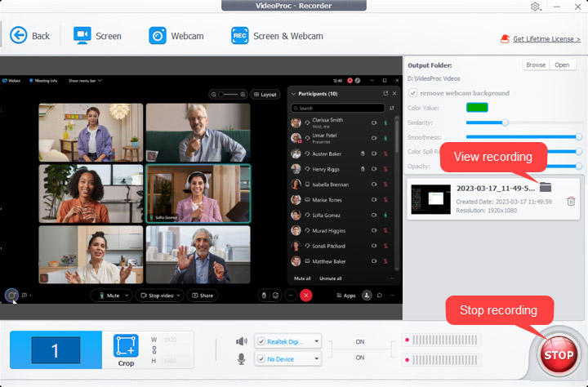Click Webex Mute all
The height and width of the screenshot is (387, 588).
302,278
